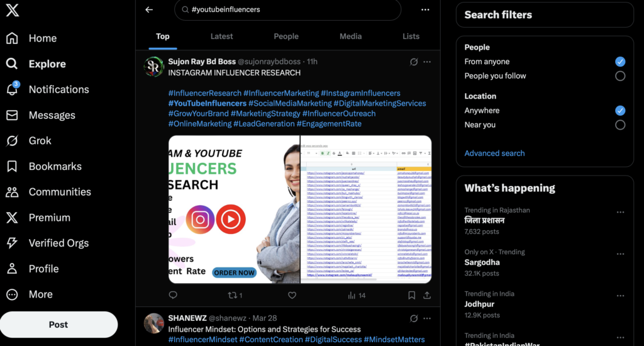This screenshot has height=346, width=644.
Task: Open the #MindsetMatters hashtag
Action: [394, 340]
